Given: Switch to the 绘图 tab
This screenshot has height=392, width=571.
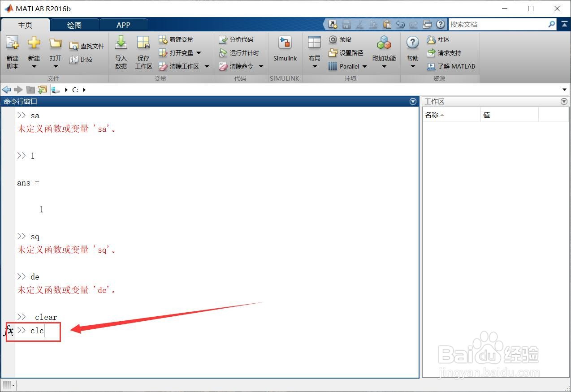Looking at the screenshot, I should (74, 25).
